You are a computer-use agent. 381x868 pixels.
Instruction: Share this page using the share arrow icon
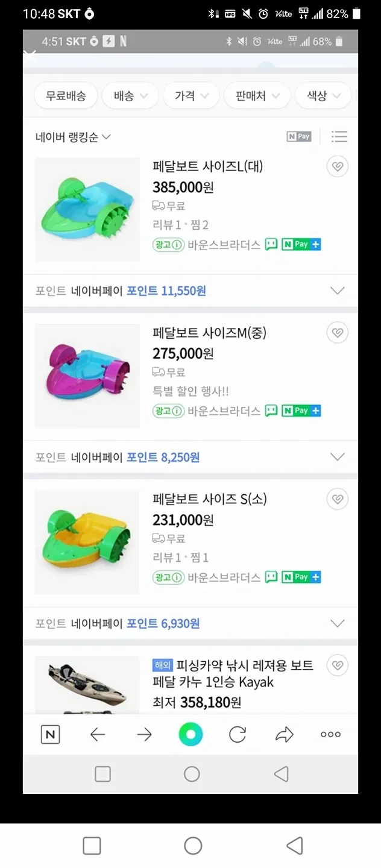[284, 734]
